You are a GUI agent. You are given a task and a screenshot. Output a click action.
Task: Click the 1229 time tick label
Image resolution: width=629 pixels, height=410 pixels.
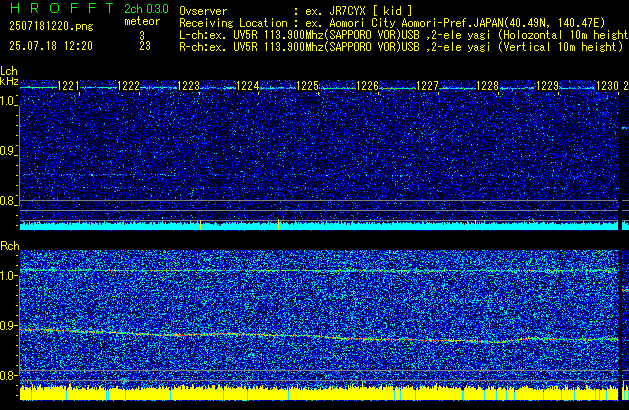[x=547, y=86]
